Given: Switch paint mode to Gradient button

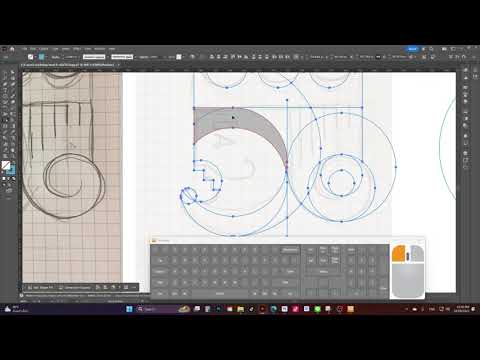Looking at the screenshot, I should [x=9, y=179].
